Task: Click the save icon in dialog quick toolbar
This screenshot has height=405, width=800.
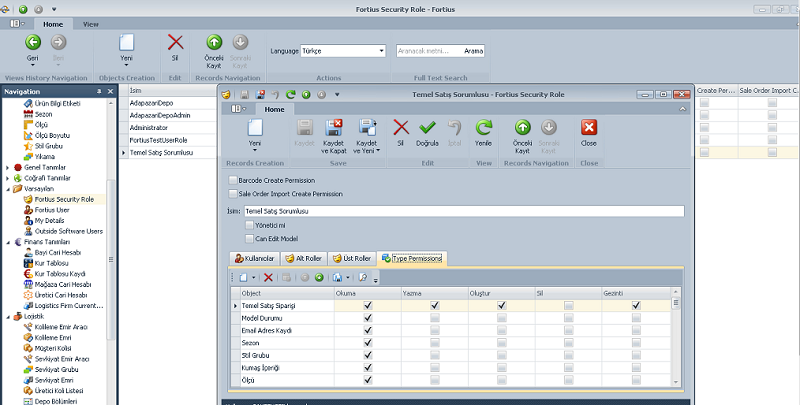Action: tap(244, 94)
